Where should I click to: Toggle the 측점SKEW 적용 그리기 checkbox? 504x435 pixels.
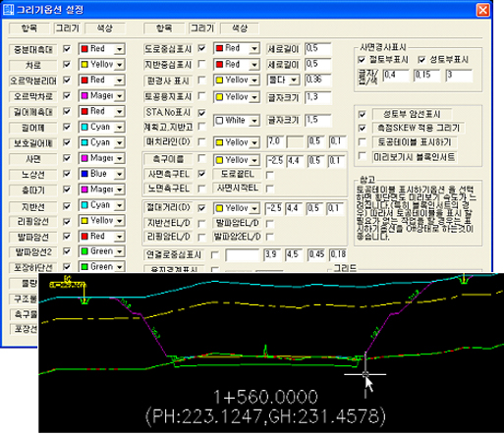click(x=362, y=128)
